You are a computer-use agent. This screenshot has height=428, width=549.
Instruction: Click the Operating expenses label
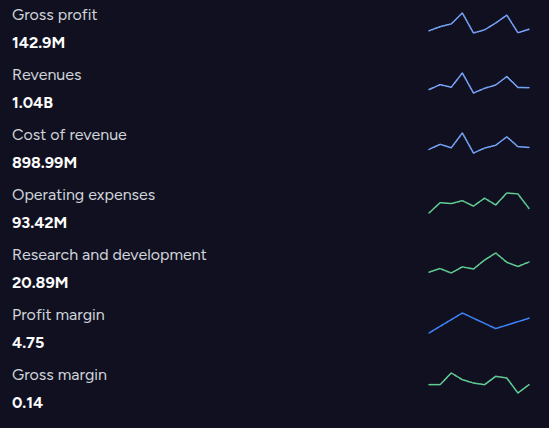[84, 195]
